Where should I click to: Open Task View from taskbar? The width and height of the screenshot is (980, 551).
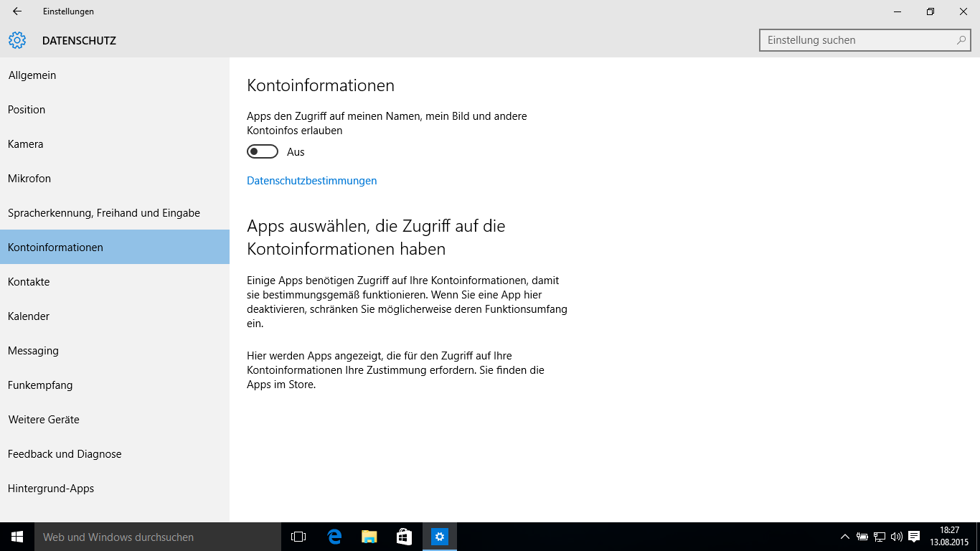coord(298,537)
